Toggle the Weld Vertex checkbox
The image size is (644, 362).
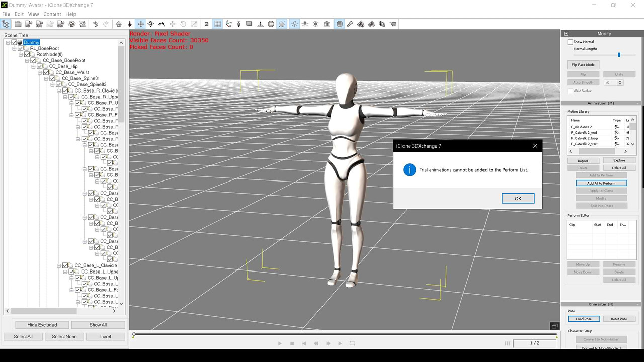(570, 90)
